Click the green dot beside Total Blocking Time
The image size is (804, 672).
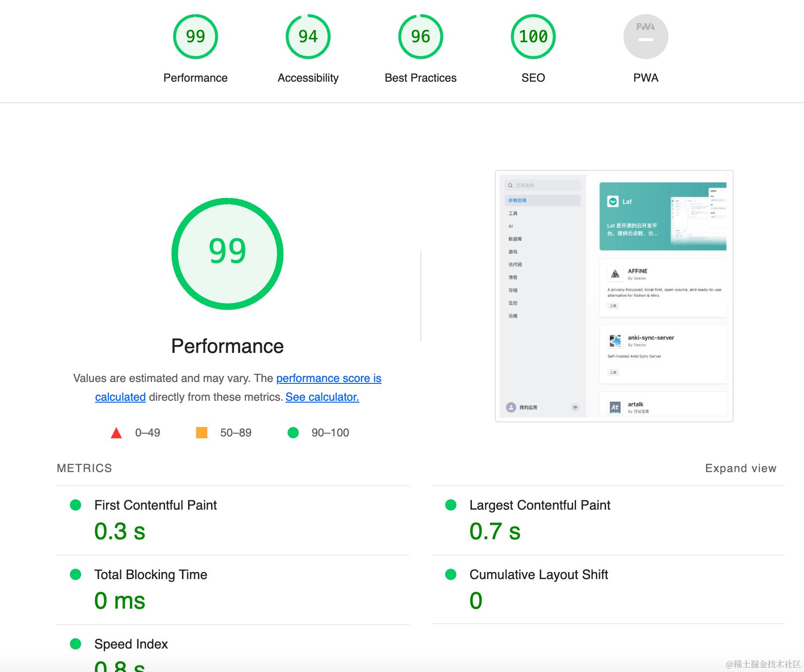tap(76, 574)
